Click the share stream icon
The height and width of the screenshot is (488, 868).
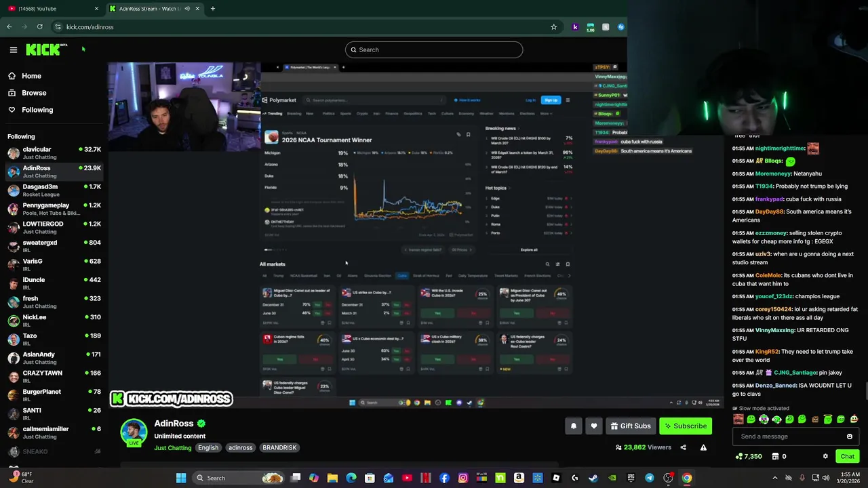tap(683, 447)
